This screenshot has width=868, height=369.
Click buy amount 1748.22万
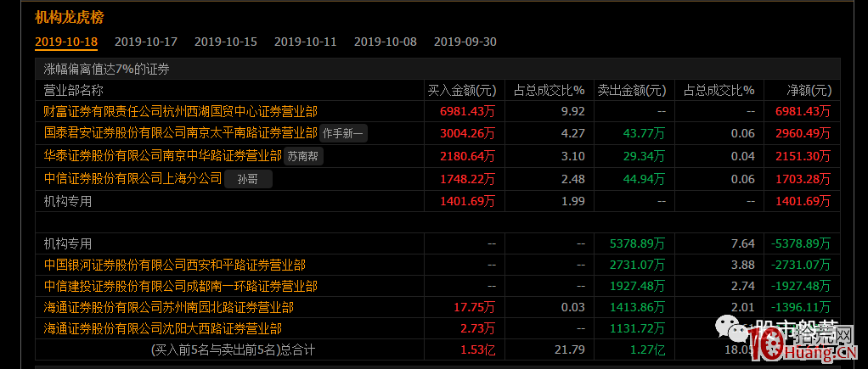coord(468,179)
